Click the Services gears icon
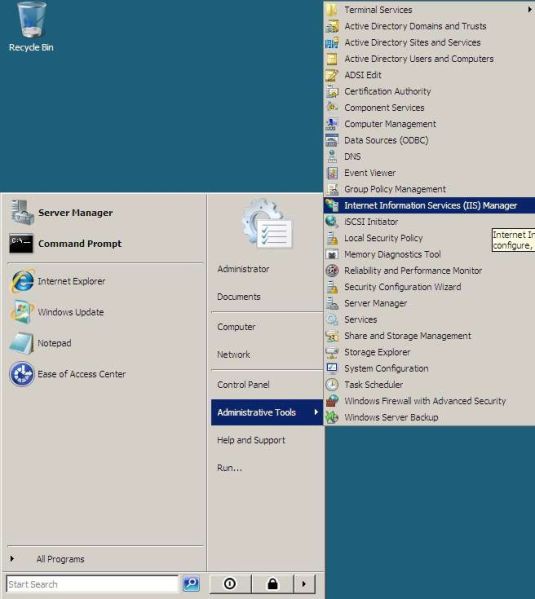The image size is (535, 599). click(x=332, y=319)
